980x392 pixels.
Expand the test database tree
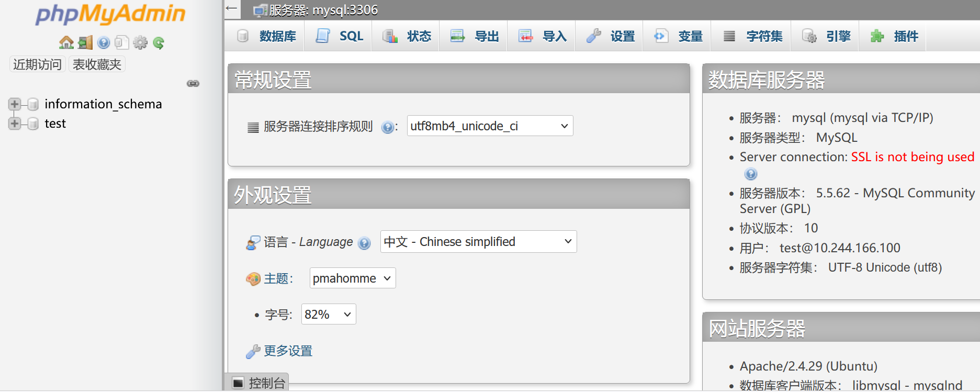point(14,124)
